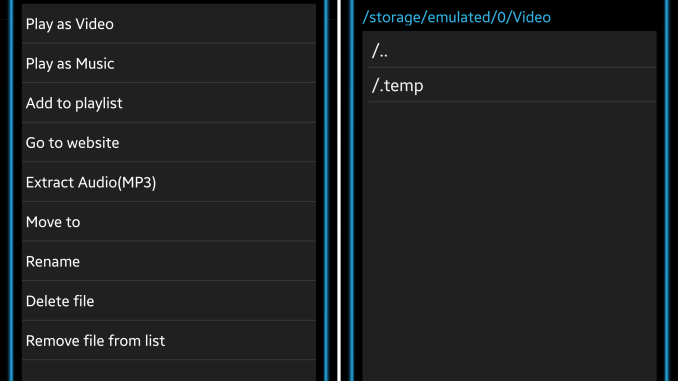Navigate up via the /.. entry
The height and width of the screenshot is (381, 678).
point(512,50)
